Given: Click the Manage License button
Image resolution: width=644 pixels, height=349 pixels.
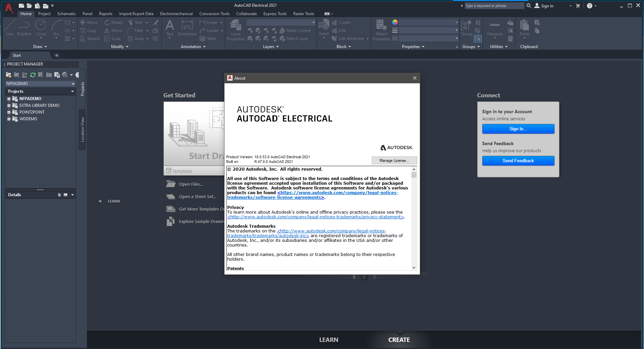Looking at the screenshot, I should [x=394, y=161].
